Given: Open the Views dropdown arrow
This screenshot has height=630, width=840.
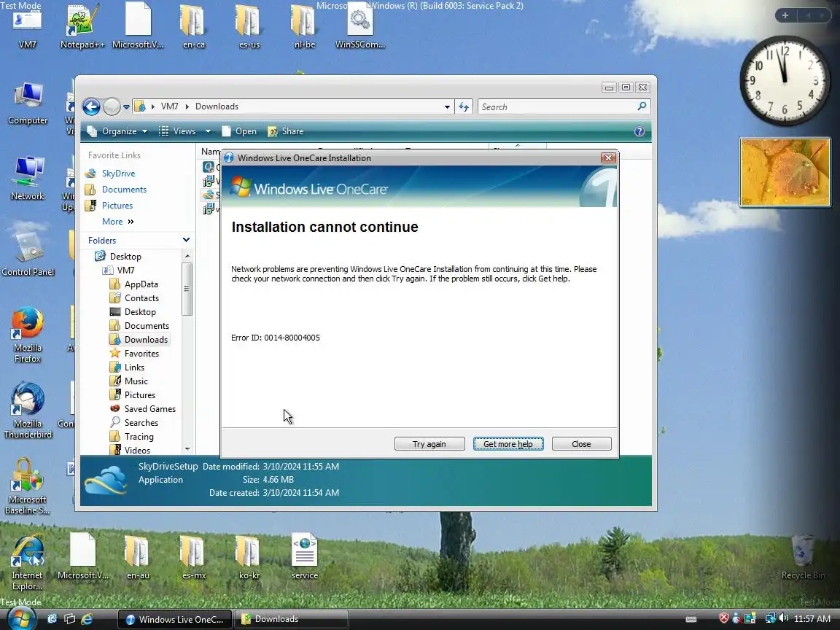Looking at the screenshot, I should coord(208,131).
